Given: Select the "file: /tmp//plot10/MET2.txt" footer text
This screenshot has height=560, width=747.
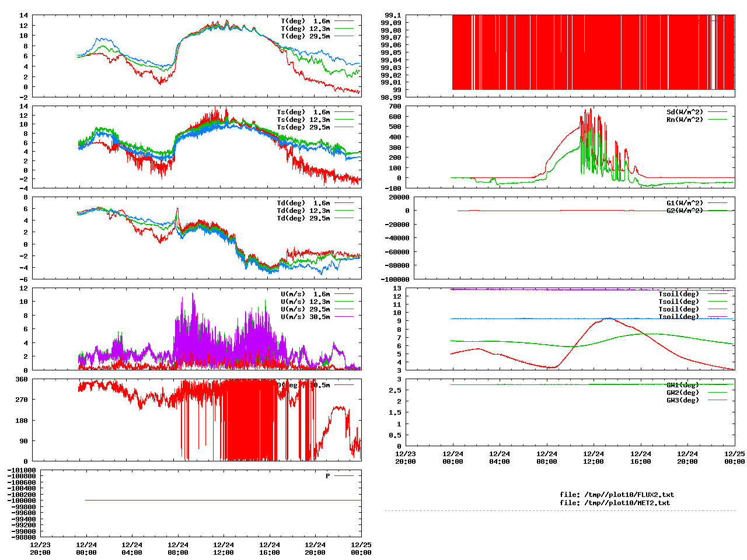Looking at the screenshot, I should (x=615, y=502).
